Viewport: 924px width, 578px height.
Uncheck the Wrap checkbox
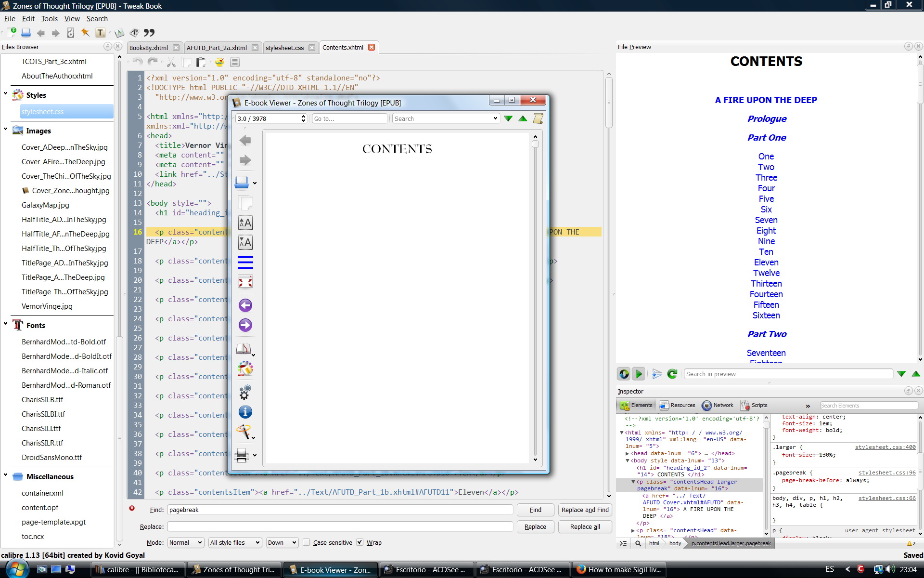[359, 542]
